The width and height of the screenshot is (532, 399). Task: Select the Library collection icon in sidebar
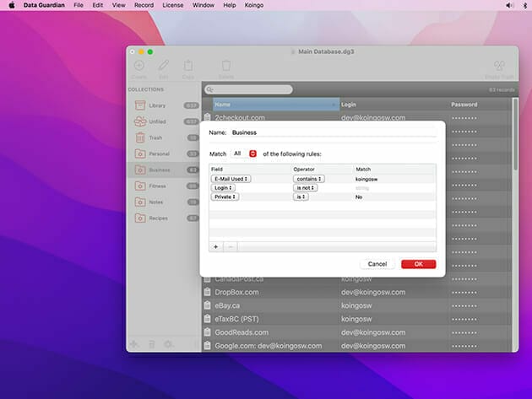pos(140,105)
